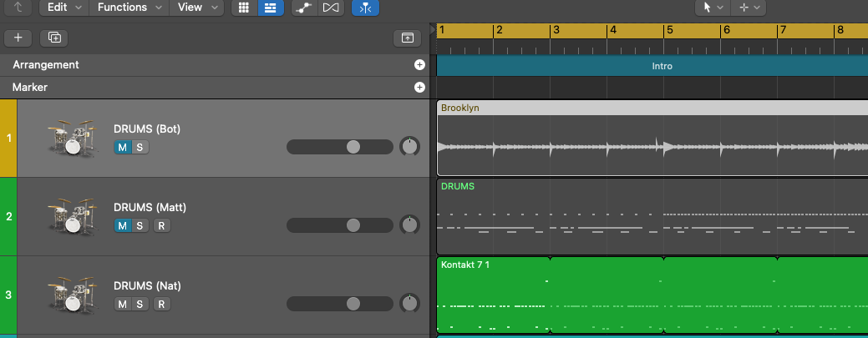Click DRUMS (Bot) volume slider
This screenshot has width=868, height=338.
coord(340,147)
